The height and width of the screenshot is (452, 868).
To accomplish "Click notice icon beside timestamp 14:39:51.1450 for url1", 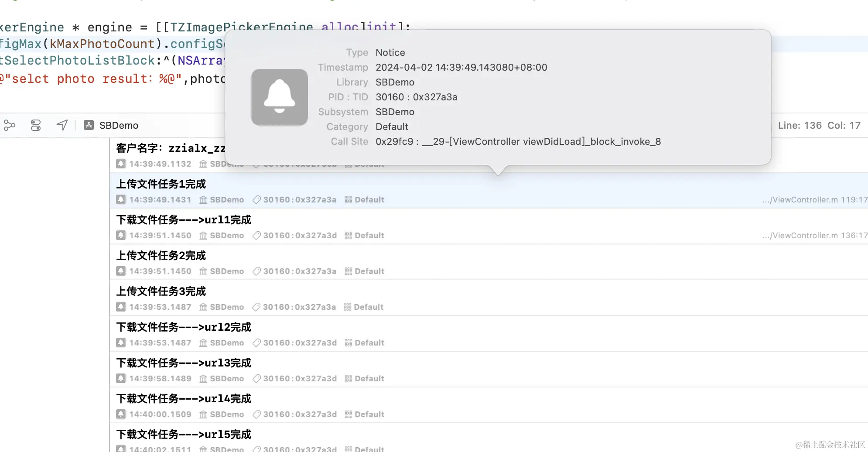I will tap(121, 236).
